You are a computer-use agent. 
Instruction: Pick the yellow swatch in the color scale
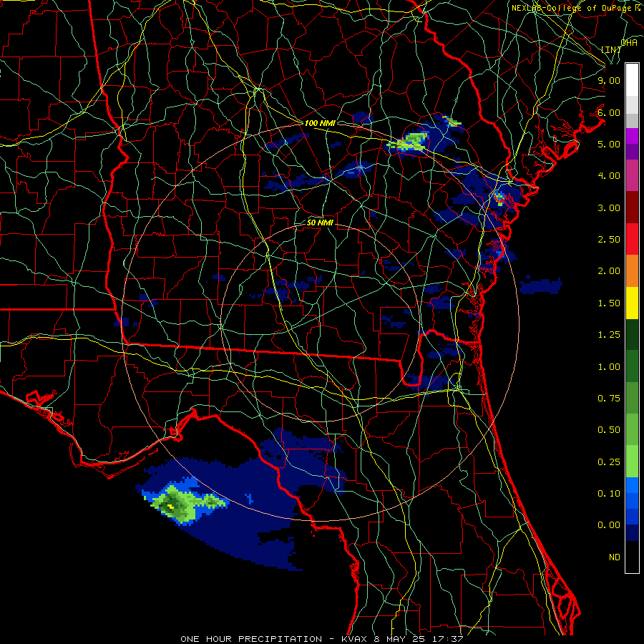[632, 303]
